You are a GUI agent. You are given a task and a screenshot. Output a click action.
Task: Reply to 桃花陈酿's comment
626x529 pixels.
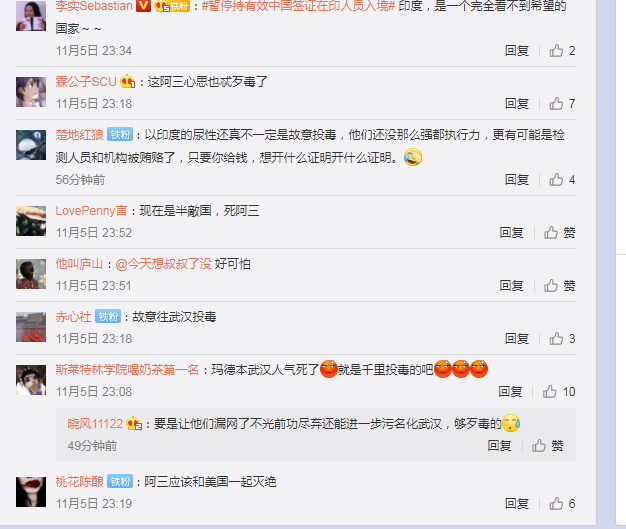coord(517,503)
